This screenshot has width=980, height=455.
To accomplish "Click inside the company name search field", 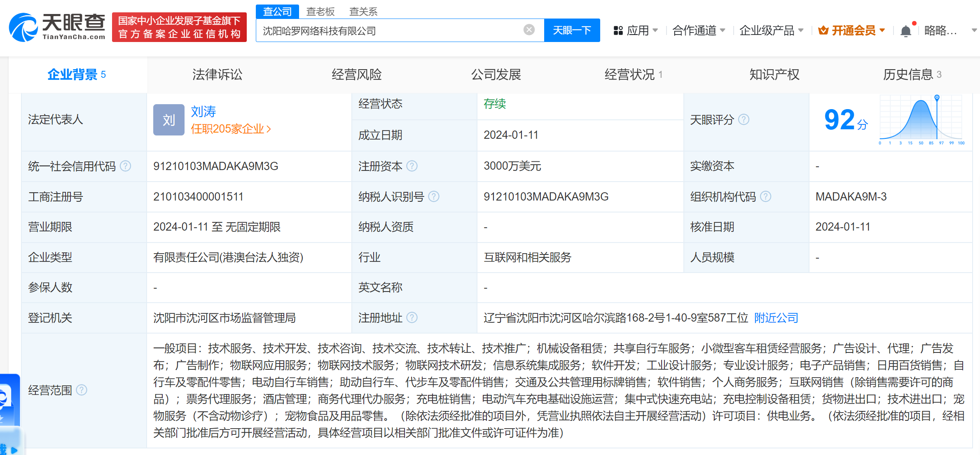I will click(x=391, y=30).
